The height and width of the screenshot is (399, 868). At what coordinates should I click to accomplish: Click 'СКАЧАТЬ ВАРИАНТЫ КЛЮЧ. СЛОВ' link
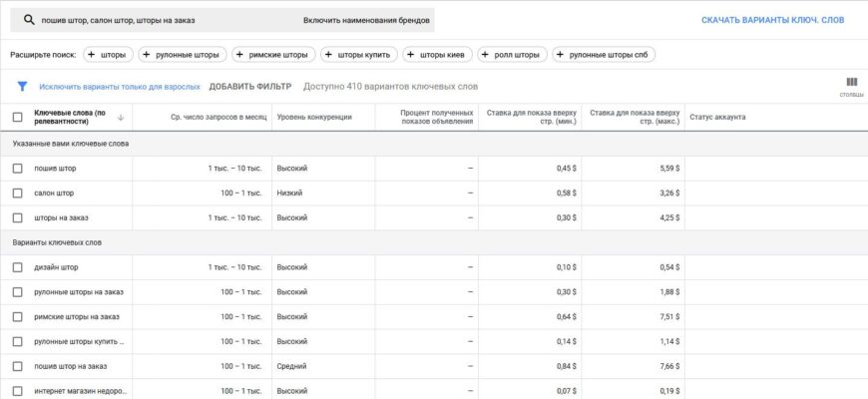[x=772, y=20]
